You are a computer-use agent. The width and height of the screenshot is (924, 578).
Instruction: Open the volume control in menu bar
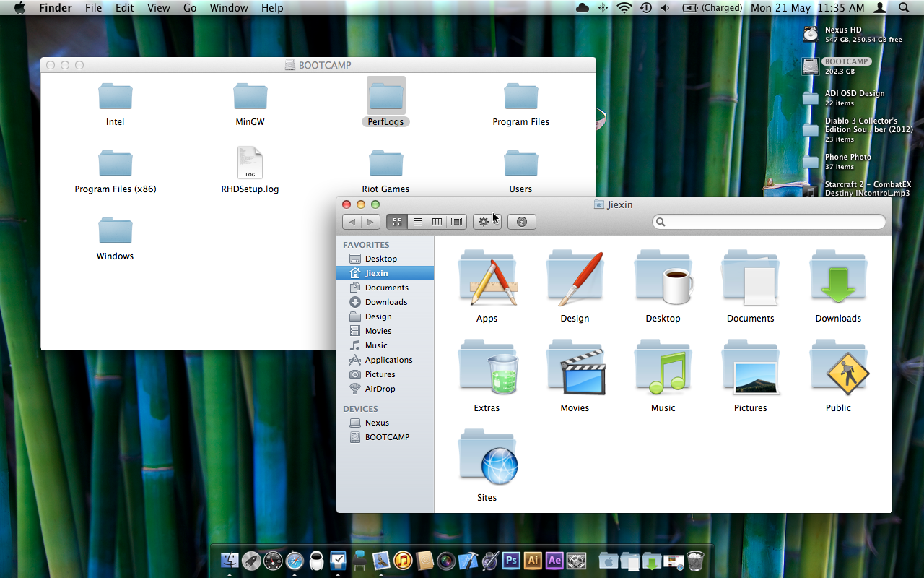coord(665,8)
